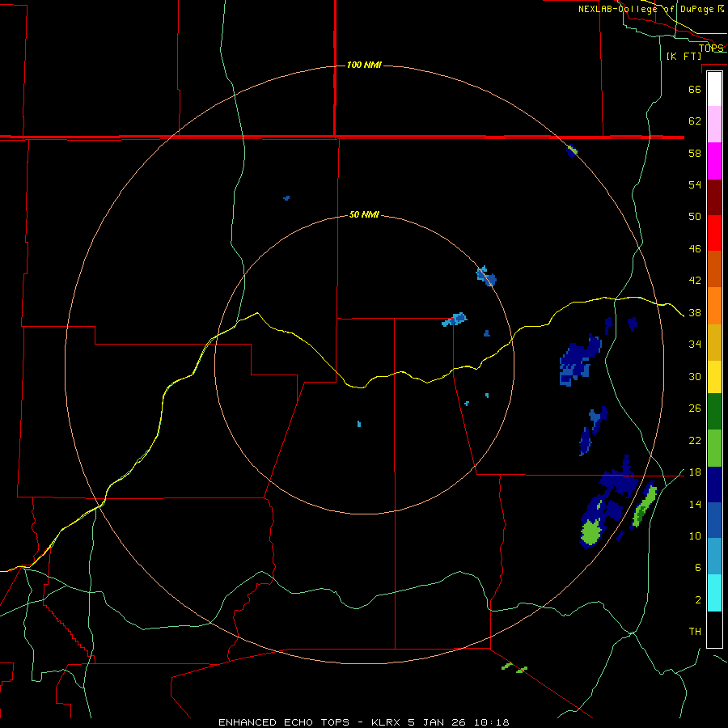728x728 pixels.
Task: Click the '100 NMI' range ring label
Action: 364,65
